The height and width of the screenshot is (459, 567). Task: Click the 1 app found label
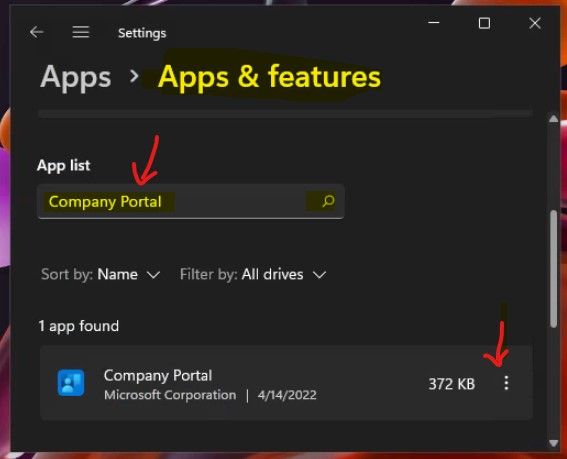79,326
